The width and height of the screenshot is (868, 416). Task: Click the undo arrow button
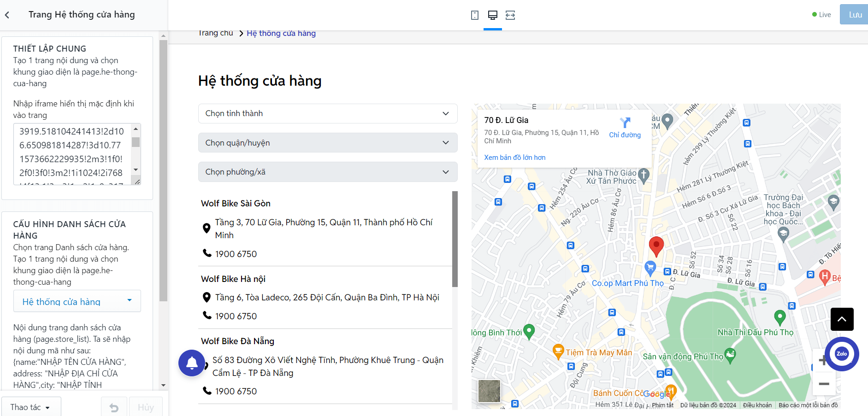(x=114, y=407)
